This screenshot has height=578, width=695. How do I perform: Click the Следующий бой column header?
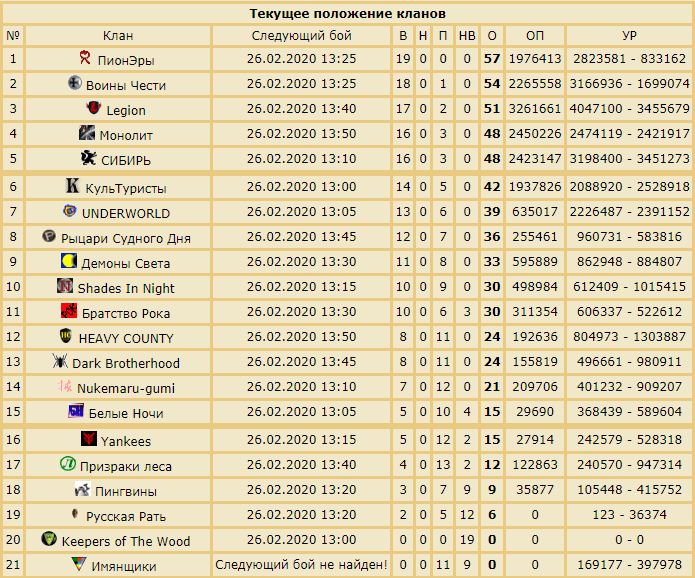pos(301,35)
